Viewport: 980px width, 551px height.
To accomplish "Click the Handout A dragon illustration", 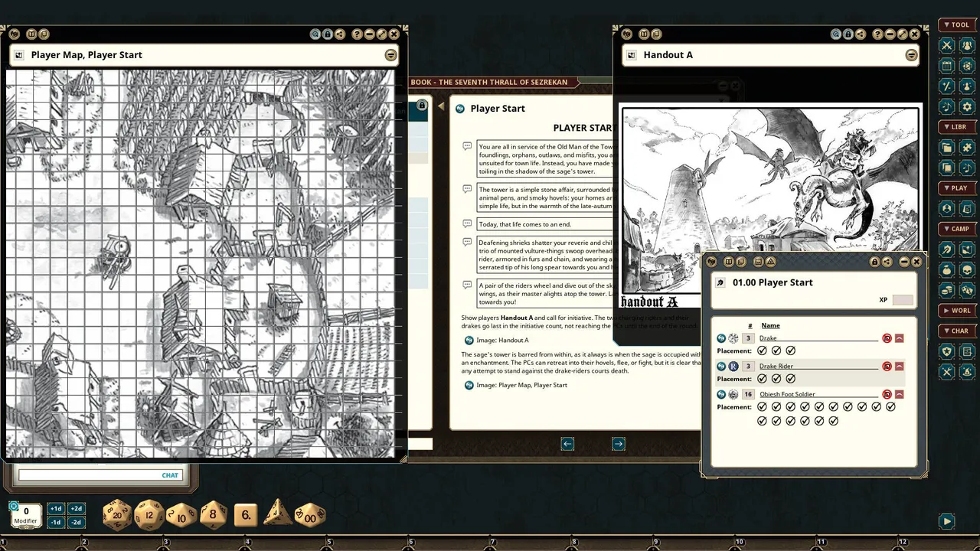I will (x=769, y=207).
